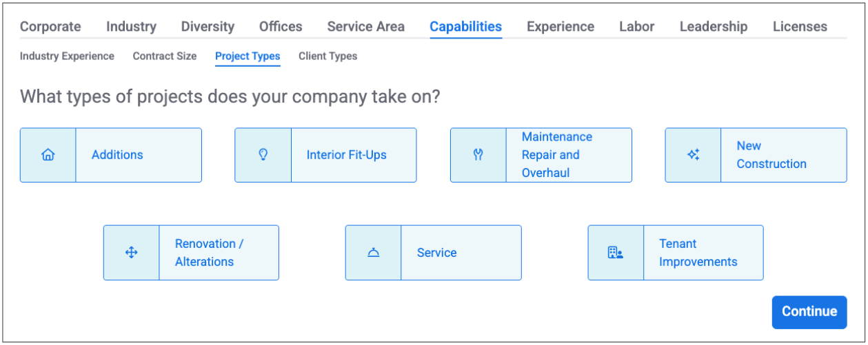The image size is (868, 345).
Task: Click the service bell icon
Action: click(373, 253)
